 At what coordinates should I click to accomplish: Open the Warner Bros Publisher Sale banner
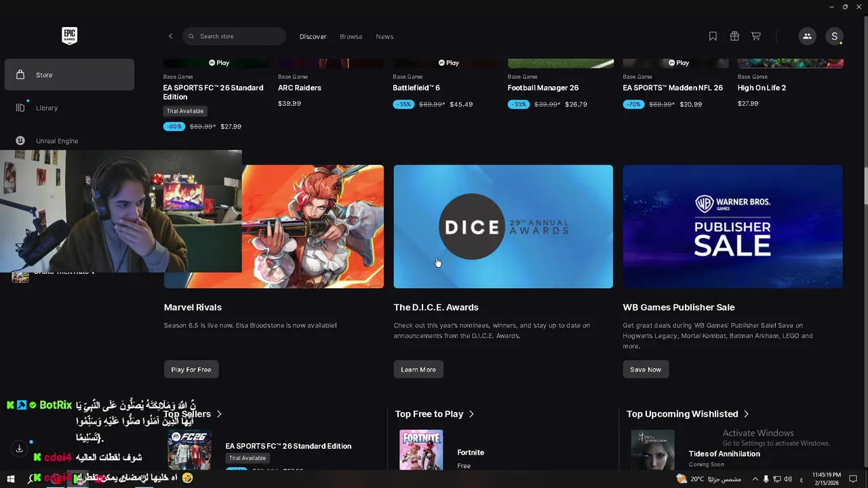point(732,226)
